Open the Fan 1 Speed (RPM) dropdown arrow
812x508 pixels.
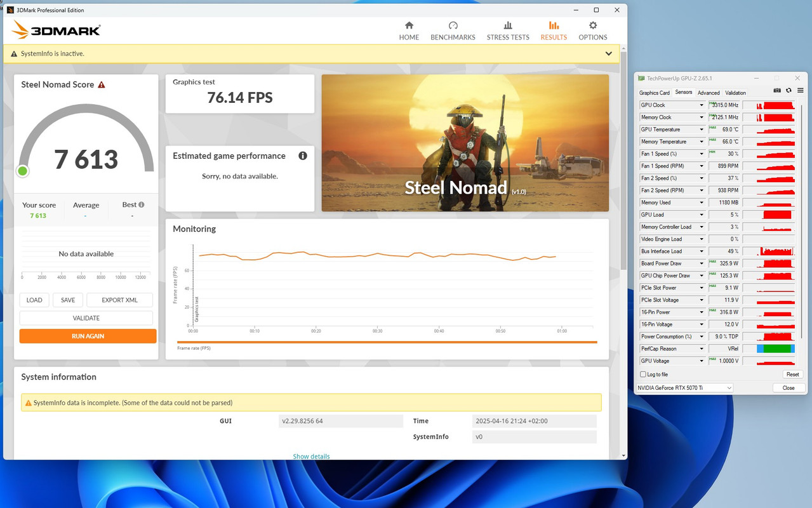pyautogui.click(x=702, y=166)
